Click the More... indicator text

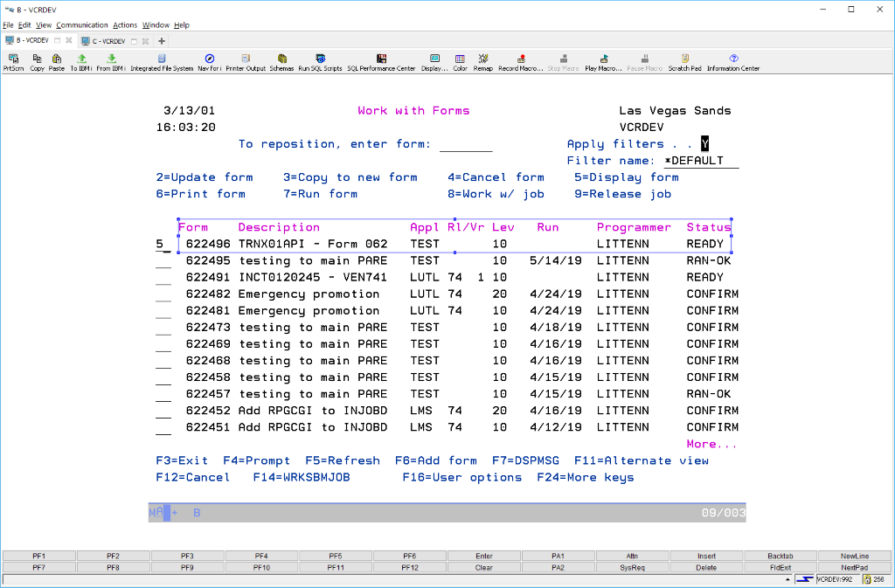point(711,444)
